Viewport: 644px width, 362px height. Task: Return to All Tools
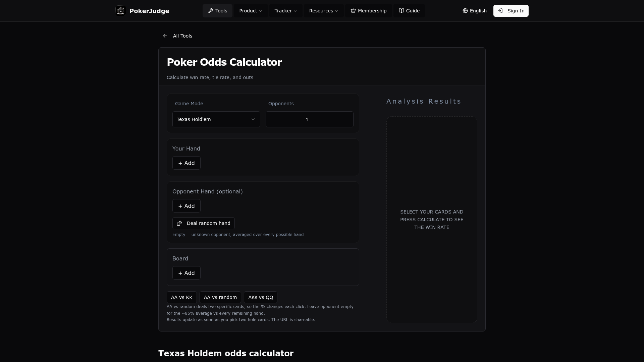(x=178, y=36)
